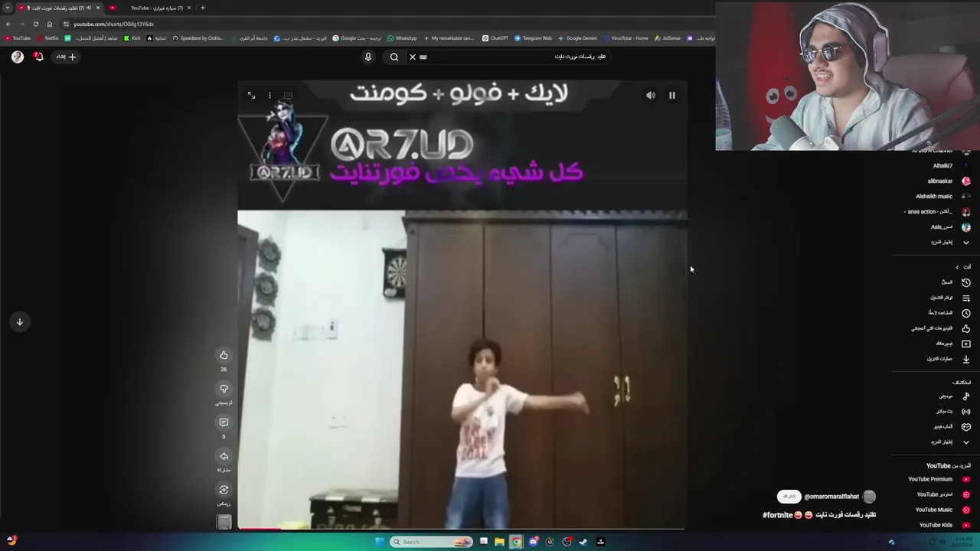Click the voice search microphone icon

point(368,57)
